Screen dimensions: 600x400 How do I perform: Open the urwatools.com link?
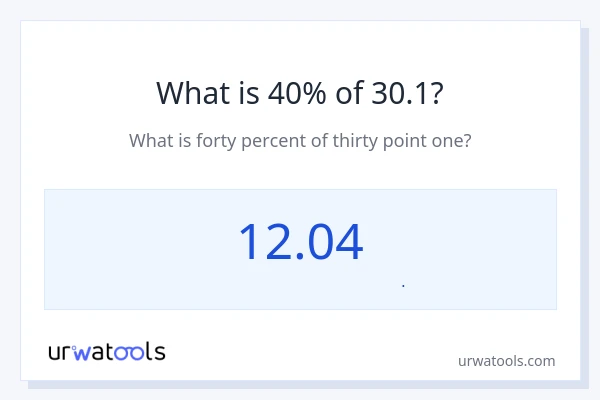coord(506,360)
